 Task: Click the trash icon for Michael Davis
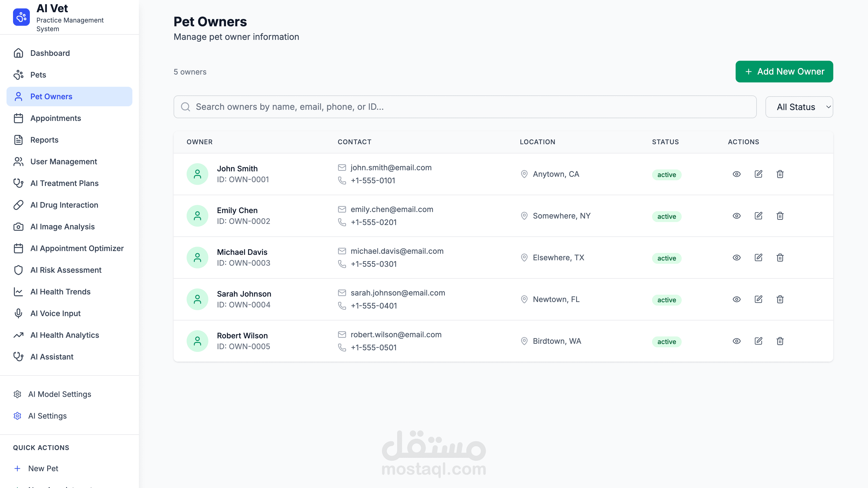tap(780, 258)
